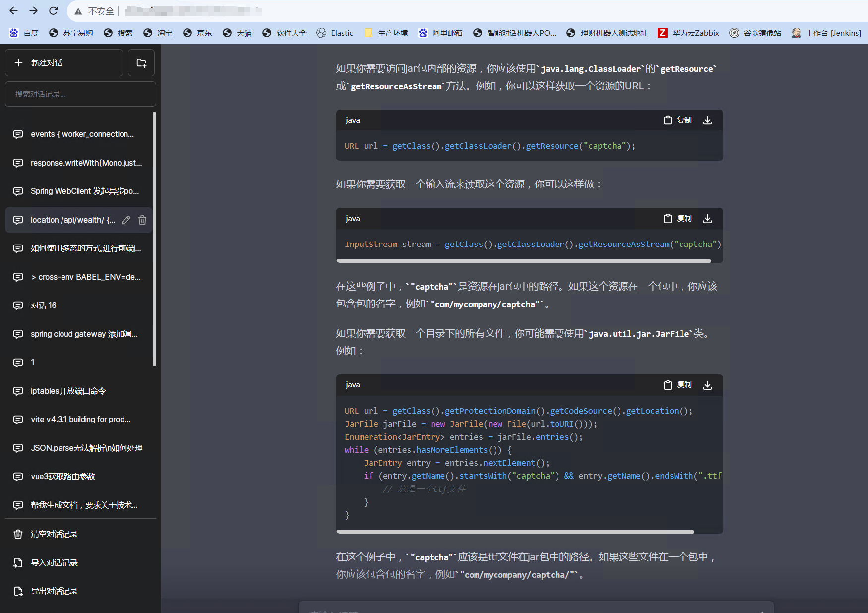Open the Elastic bookmark

[x=335, y=33]
